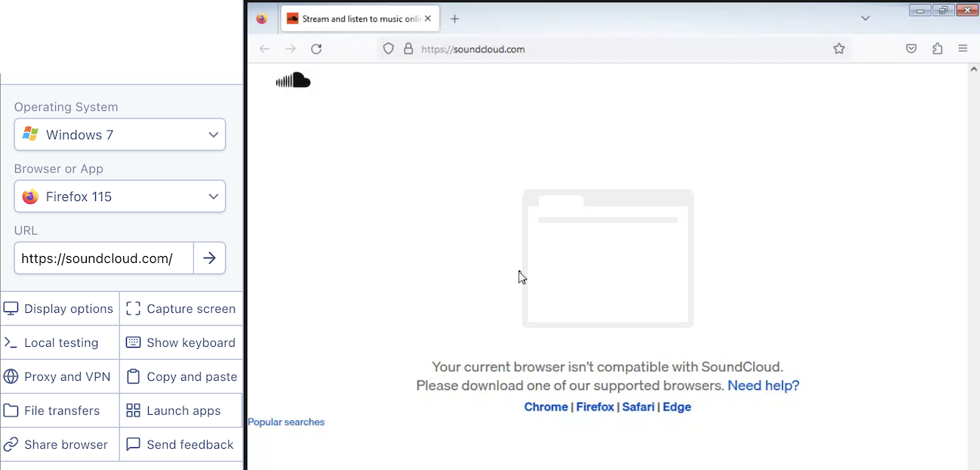This screenshot has width=980, height=470.
Task: Click Capture screen
Action: pyautogui.click(x=181, y=308)
